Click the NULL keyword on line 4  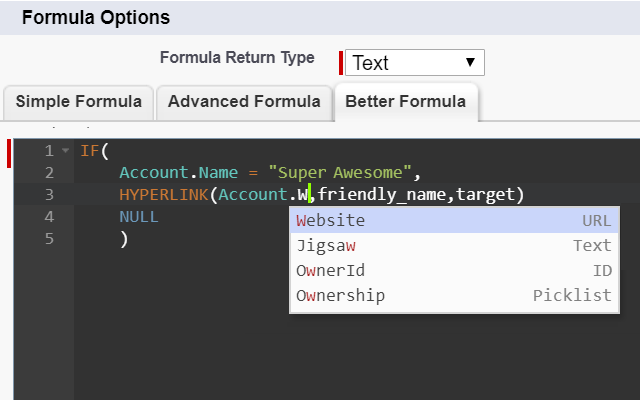point(139,217)
